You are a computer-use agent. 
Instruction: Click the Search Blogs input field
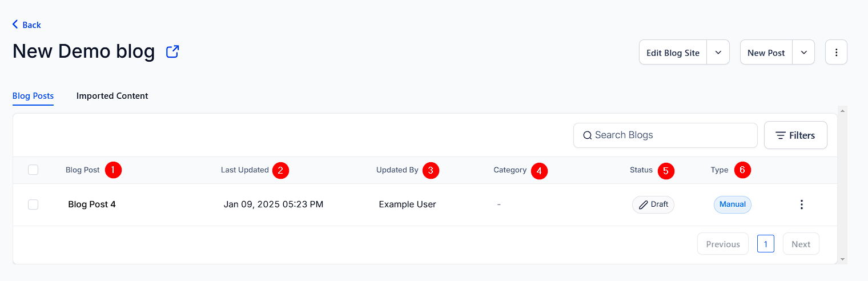pyautogui.click(x=665, y=135)
